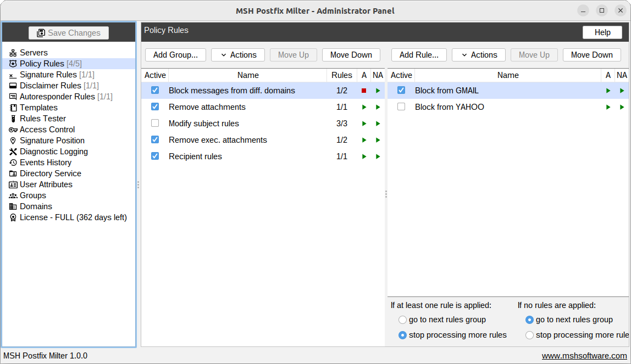This screenshot has width=631, height=364.
Task: Click NA column arrow for Recipient rules
Action: click(378, 156)
